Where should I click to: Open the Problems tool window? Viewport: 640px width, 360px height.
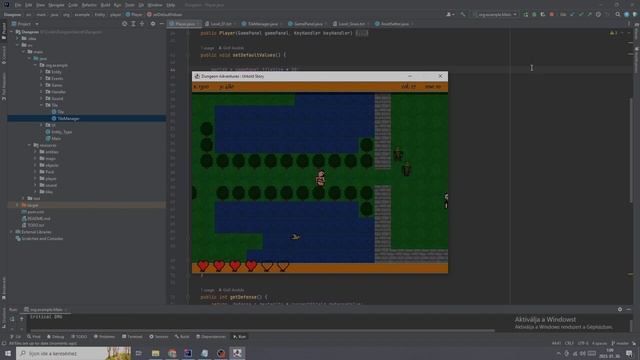point(104,337)
